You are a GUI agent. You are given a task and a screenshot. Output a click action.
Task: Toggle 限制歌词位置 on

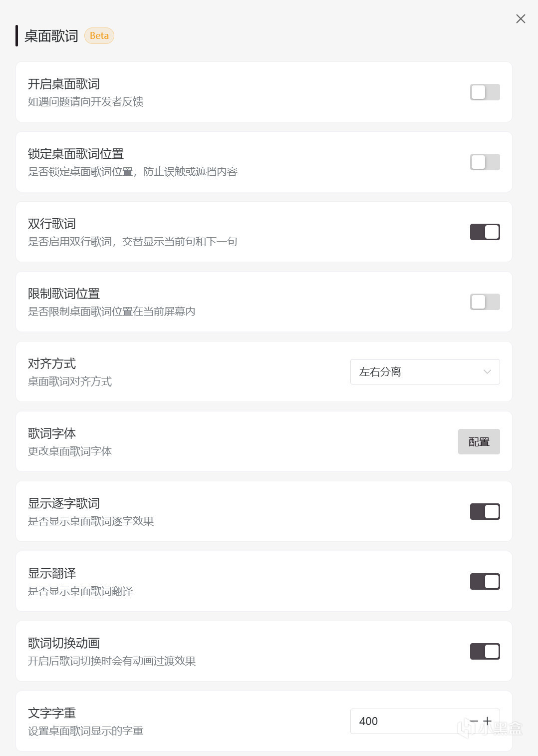(x=485, y=302)
